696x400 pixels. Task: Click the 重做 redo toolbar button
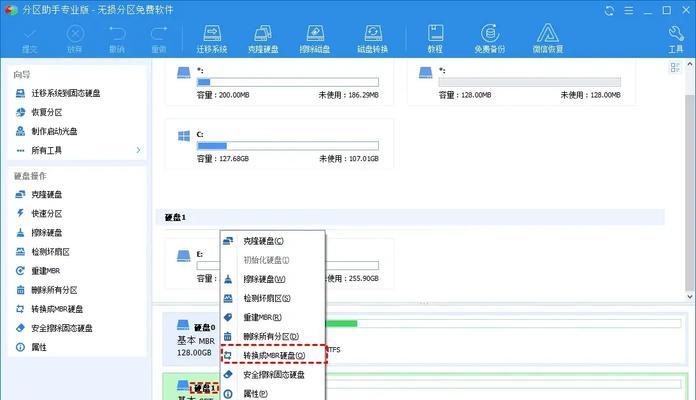coord(159,40)
